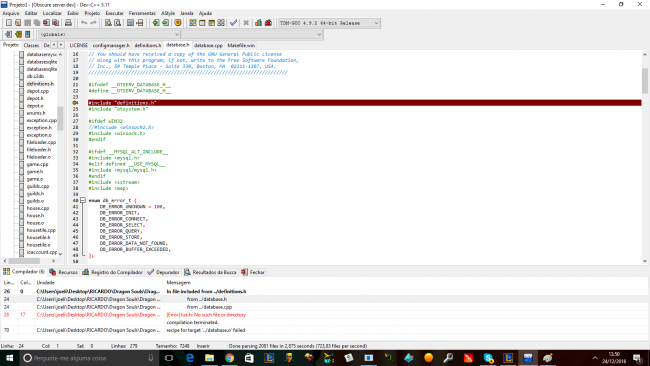The image size is (650, 366).
Task: Open the (globals) scope dropdown
Action: click(109, 34)
